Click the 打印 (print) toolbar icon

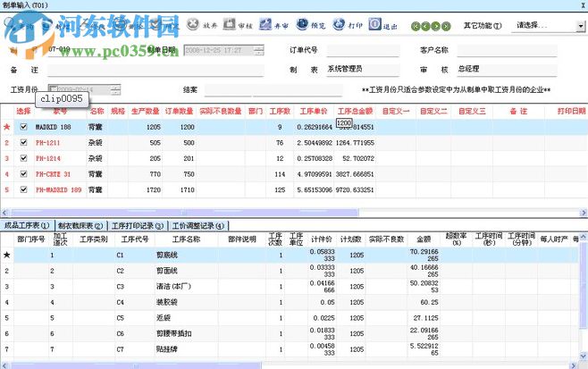point(339,24)
